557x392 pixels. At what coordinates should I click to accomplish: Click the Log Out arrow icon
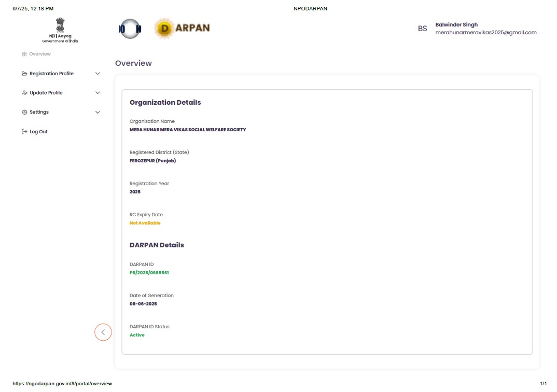tap(24, 131)
